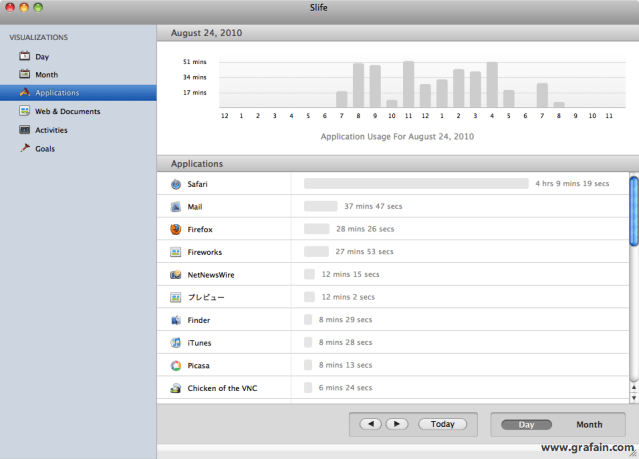Click the window resize grip corner
Image resolution: width=639 pixels, height=459 pixels.
click(634, 453)
